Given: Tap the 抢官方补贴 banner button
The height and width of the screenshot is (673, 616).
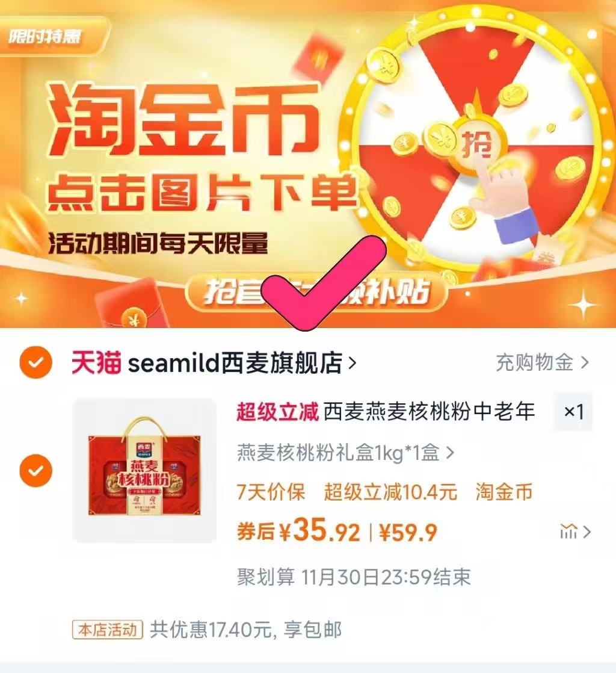Looking at the screenshot, I should (x=316, y=293).
